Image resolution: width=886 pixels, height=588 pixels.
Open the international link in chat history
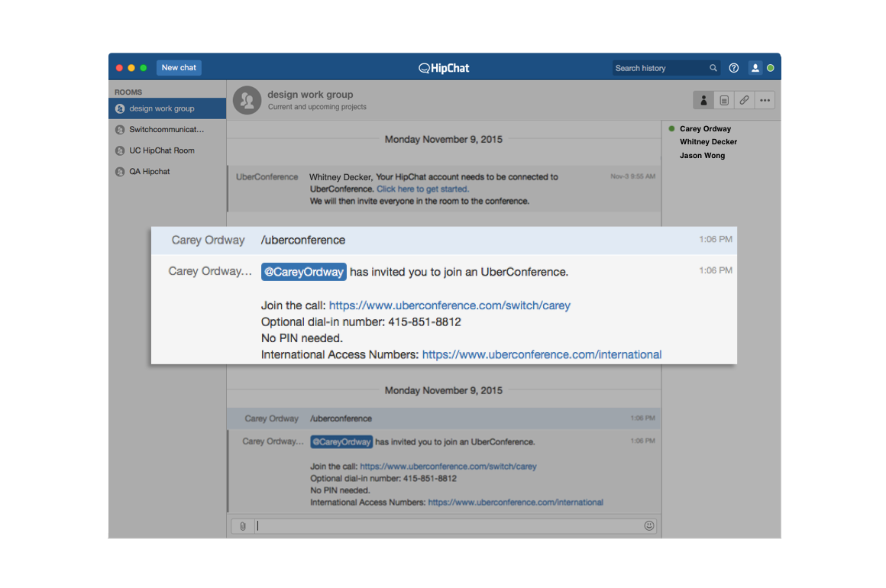[516, 502]
